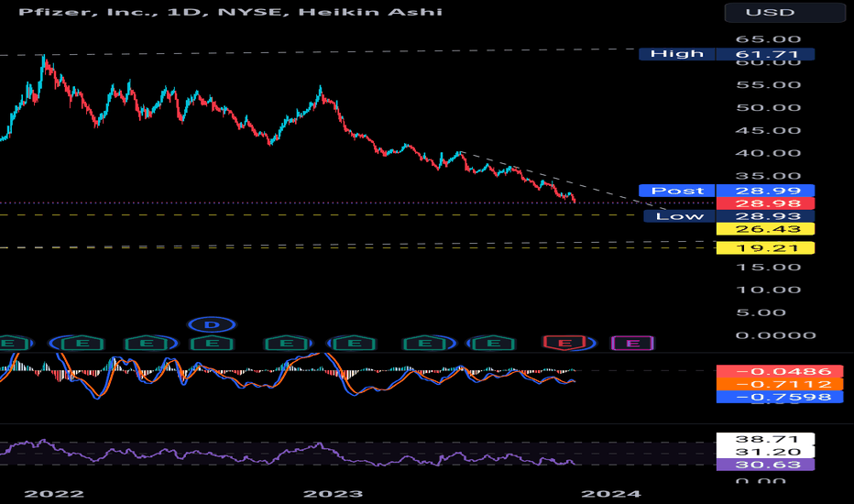Click the 31.20 RSI value label

coord(766,452)
